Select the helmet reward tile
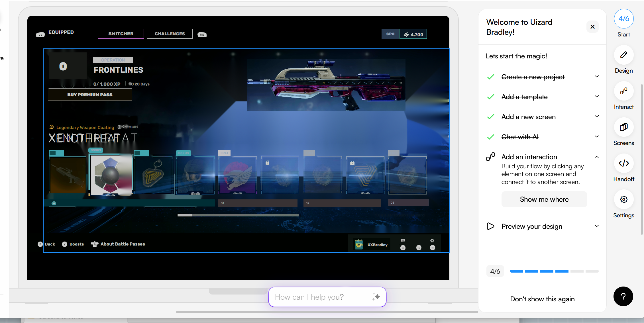Screen dimensions: 644x323 195,175
